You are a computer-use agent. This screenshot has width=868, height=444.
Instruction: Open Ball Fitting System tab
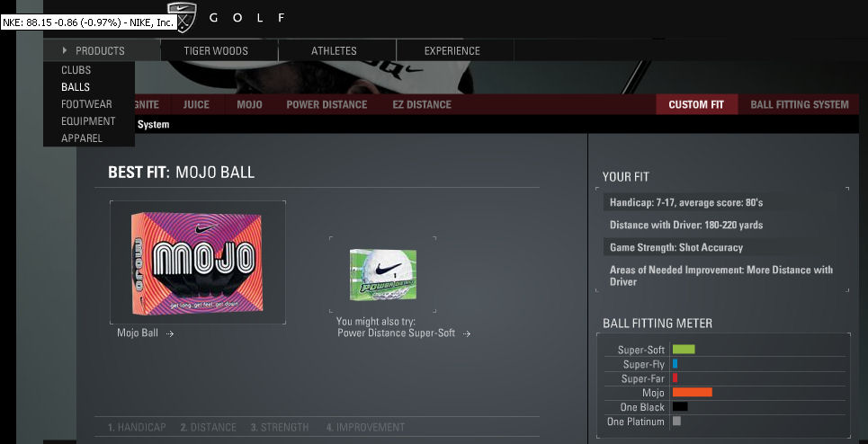pyautogui.click(x=800, y=104)
